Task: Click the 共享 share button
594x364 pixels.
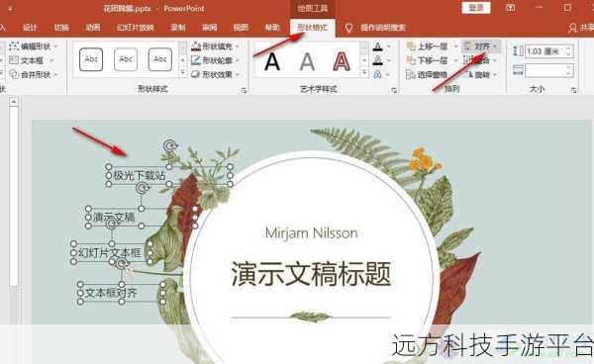Action: (582, 28)
